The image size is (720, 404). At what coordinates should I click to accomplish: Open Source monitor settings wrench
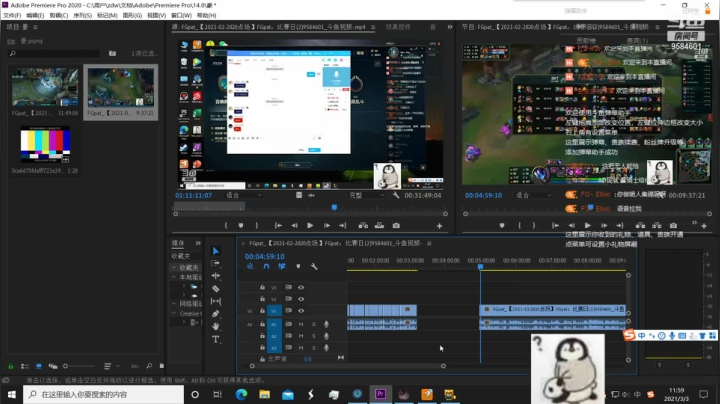[396, 195]
